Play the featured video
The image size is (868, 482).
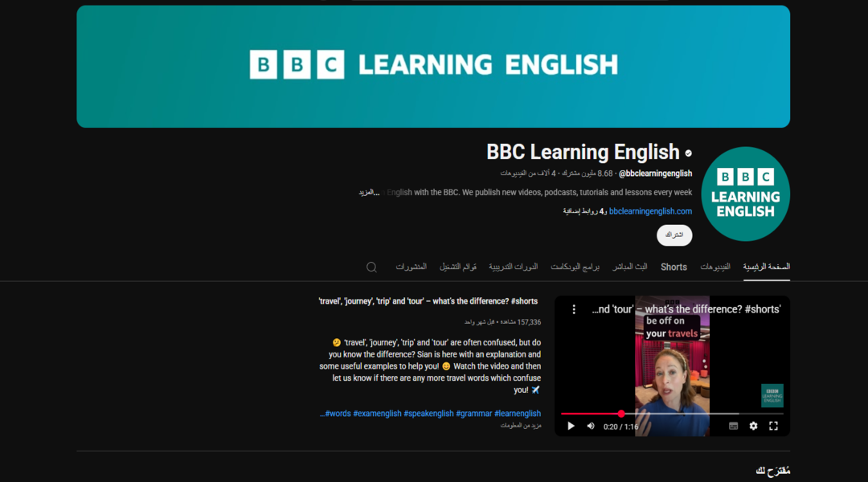click(x=571, y=426)
